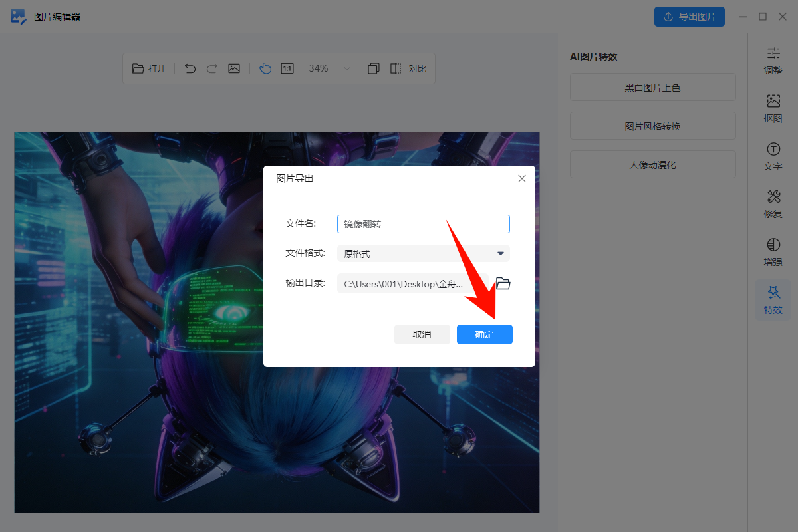Click the redo arrow icon
This screenshot has height=532, width=798.
(212, 68)
